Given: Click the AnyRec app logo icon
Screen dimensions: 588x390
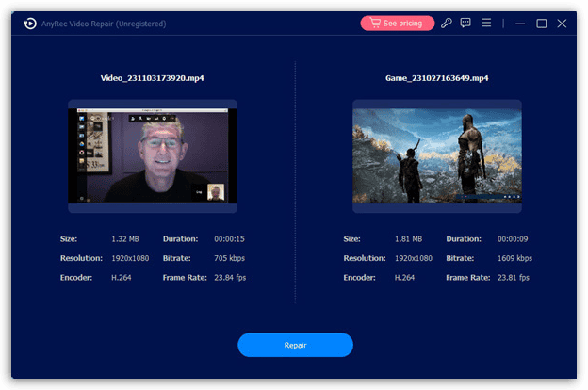Looking at the screenshot, I should pyautogui.click(x=30, y=24).
